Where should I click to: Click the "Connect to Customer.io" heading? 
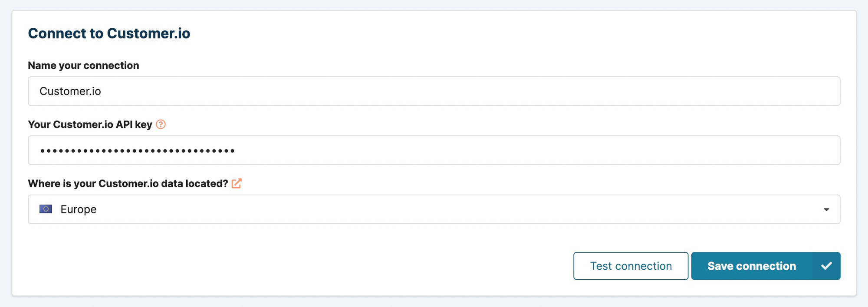pyautogui.click(x=109, y=33)
